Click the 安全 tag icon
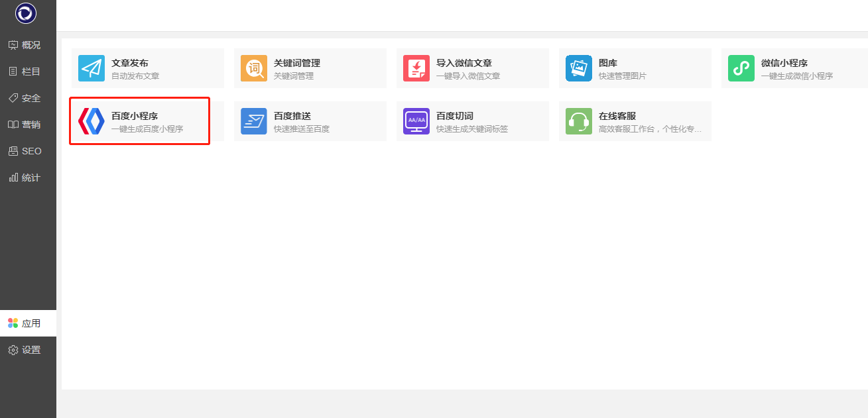The image size is (868, 418). click(x=13, y=98)
